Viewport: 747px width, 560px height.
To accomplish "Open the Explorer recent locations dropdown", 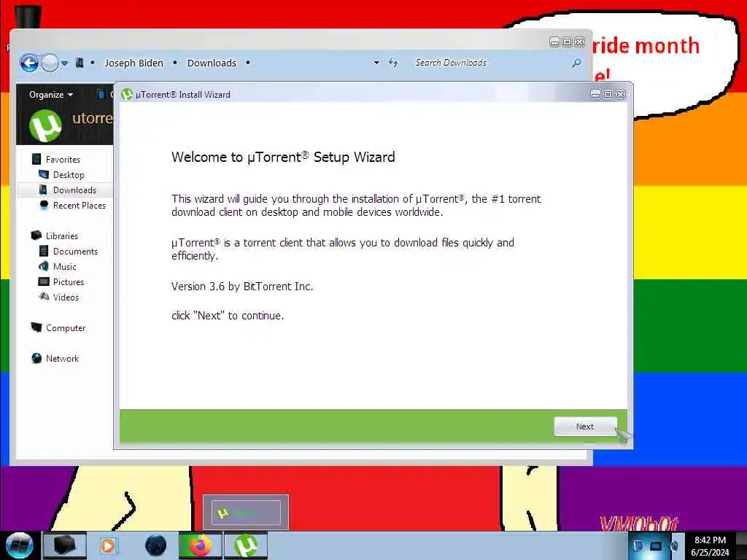I will (x=64, y=63).
